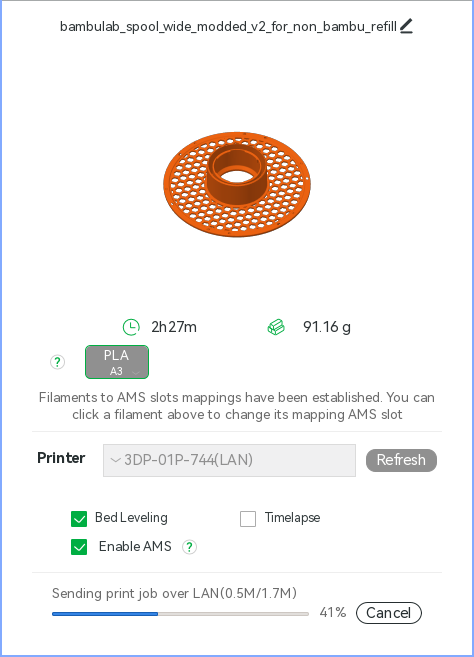Click the clock print-time icon
The height and width of the screenshot is (657, 474).
[131, 327]
